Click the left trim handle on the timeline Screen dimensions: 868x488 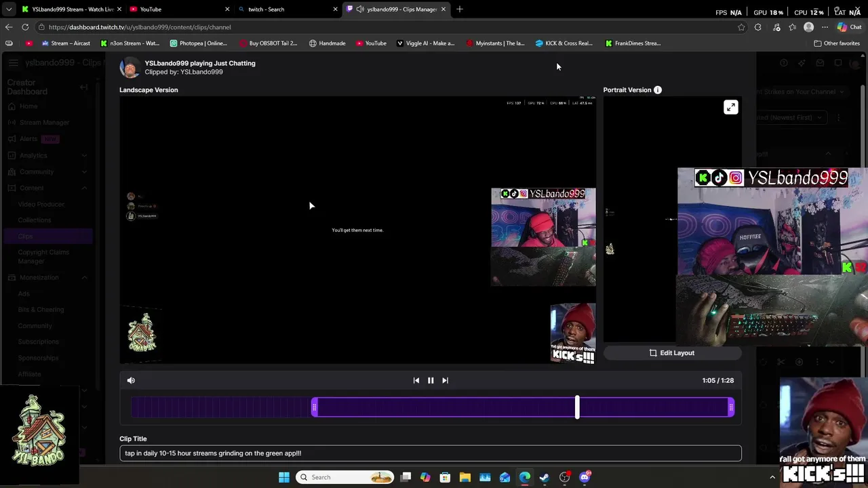coord(314,407)
